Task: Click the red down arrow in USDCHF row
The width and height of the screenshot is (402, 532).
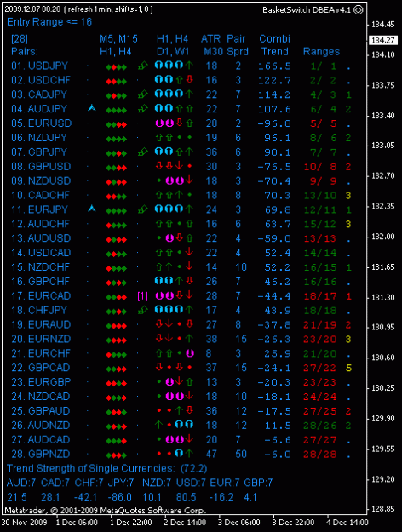Action: pos(190,79)
